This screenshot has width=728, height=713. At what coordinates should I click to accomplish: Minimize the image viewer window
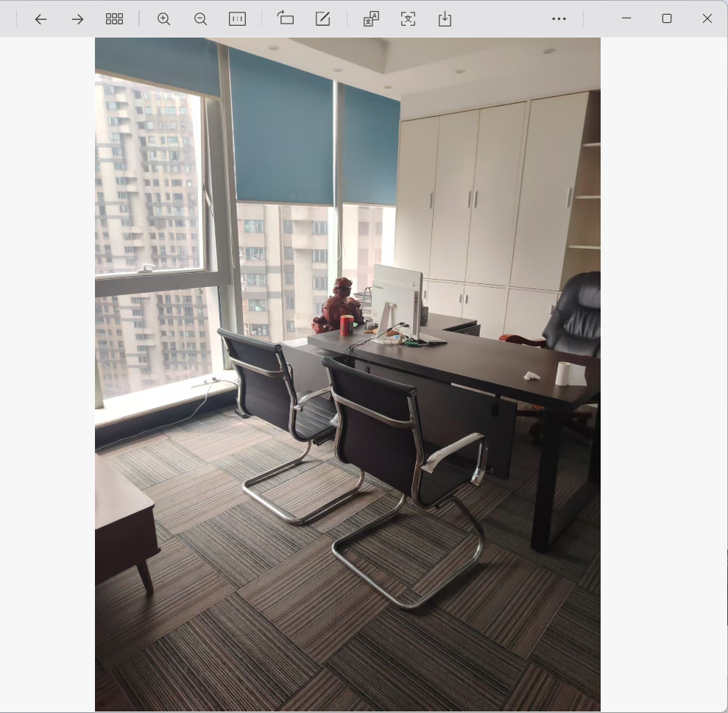click(626, 18)
